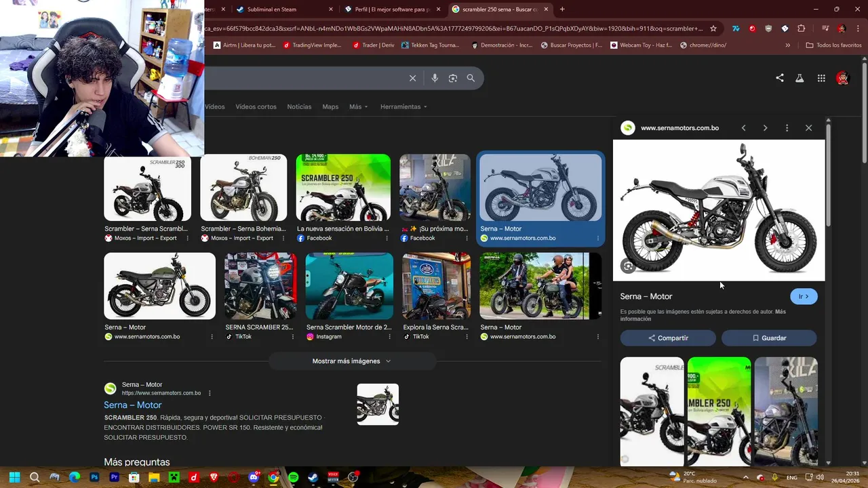Screen dimensions: 868x488
Task: Open Más información copyright link
Action: 703,315
